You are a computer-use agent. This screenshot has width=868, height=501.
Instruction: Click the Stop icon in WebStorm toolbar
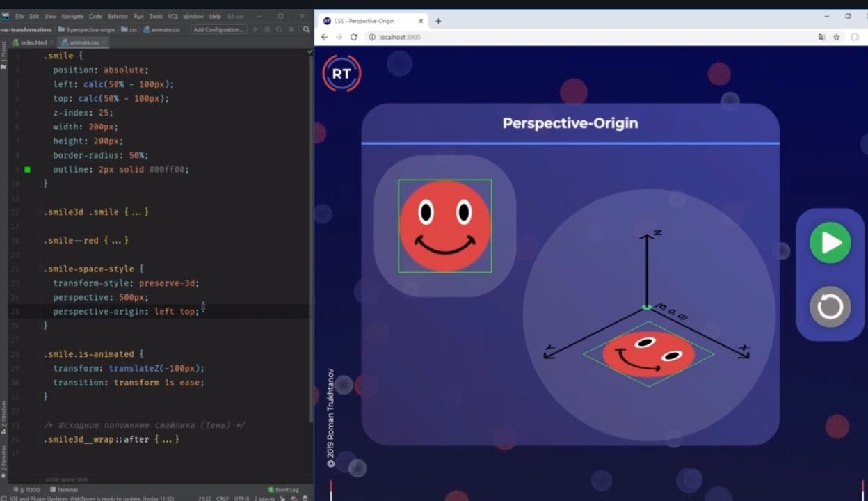293,29
